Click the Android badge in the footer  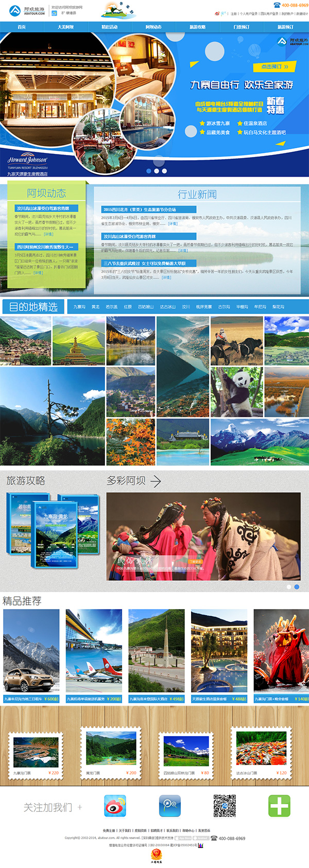tap(201, 838)
